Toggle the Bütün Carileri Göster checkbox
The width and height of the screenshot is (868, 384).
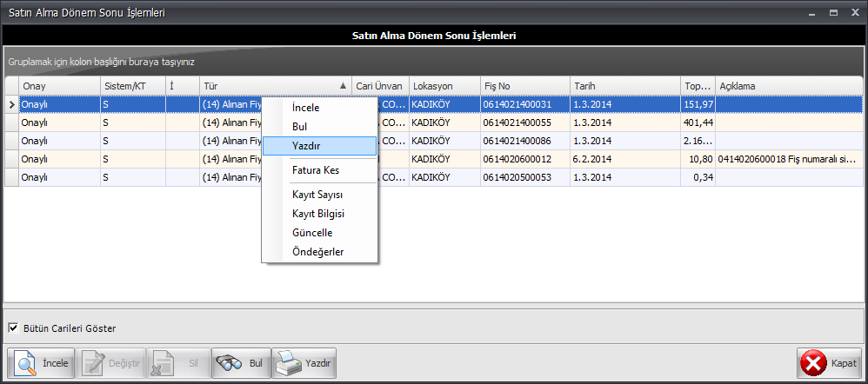click(x=13, y=328)
